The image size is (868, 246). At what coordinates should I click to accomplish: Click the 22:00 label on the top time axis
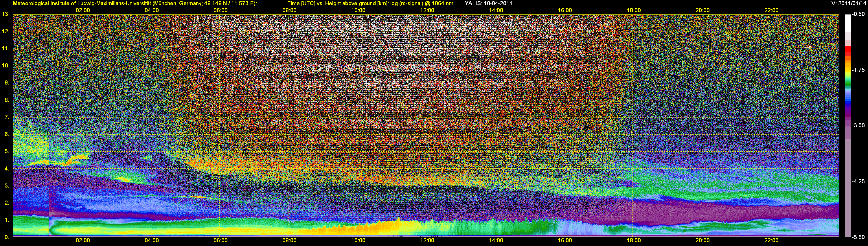click(x=771, y=10)
